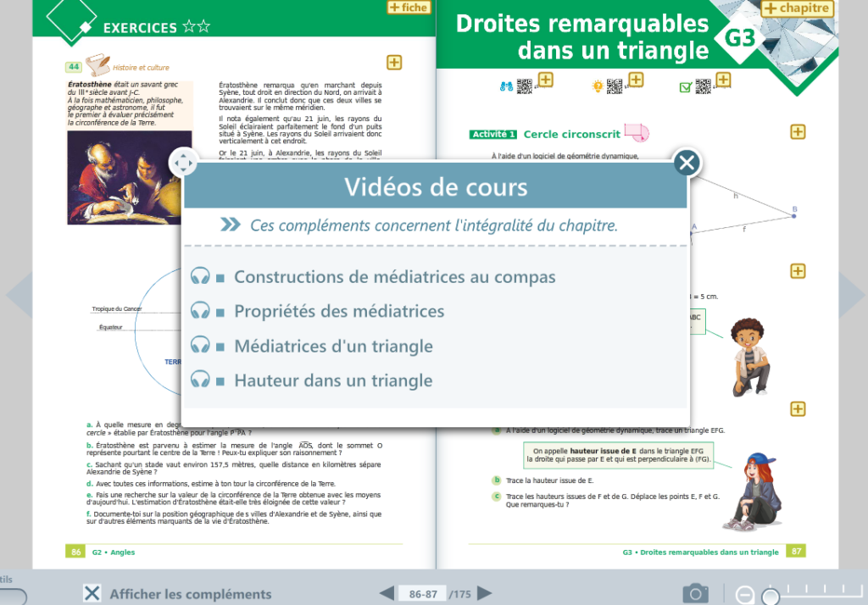This screenshot has height=605, width=868.
Task: Close the 'Vidéos de cours' popup
Action: coord(687,163)
